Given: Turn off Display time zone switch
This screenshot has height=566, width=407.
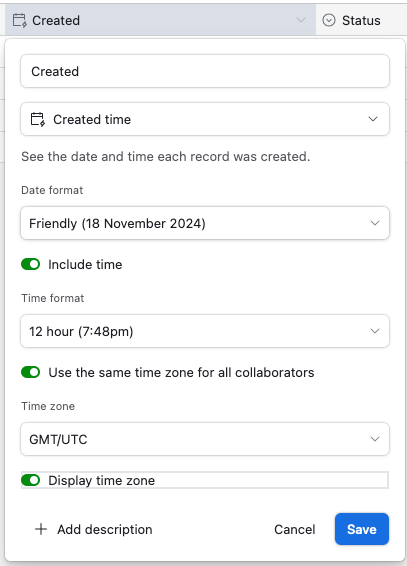Looking at the screenshot, I should coord(31,480).
